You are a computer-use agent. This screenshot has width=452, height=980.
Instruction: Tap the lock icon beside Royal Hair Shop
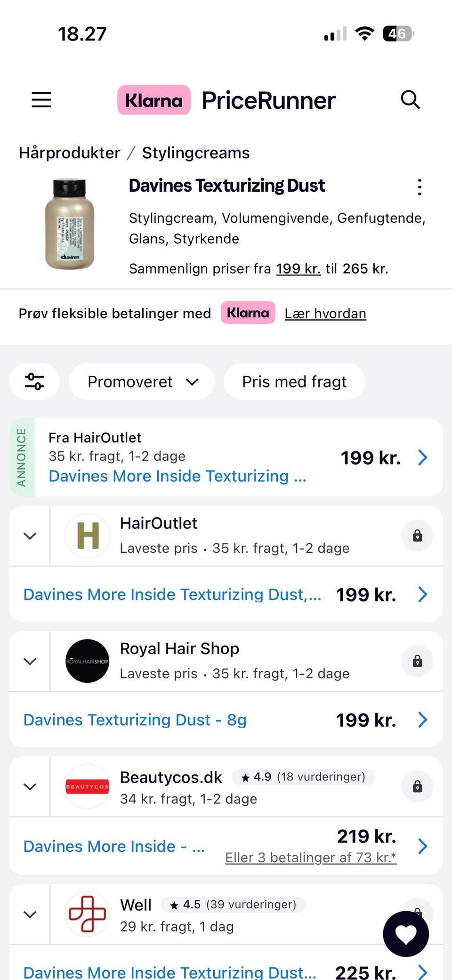tap(417, 661)
